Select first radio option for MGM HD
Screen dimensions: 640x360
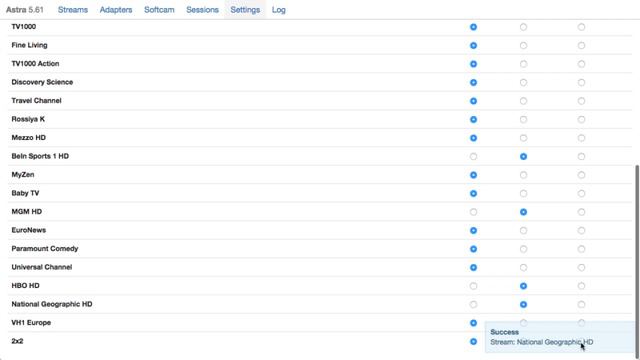[473, 212]
